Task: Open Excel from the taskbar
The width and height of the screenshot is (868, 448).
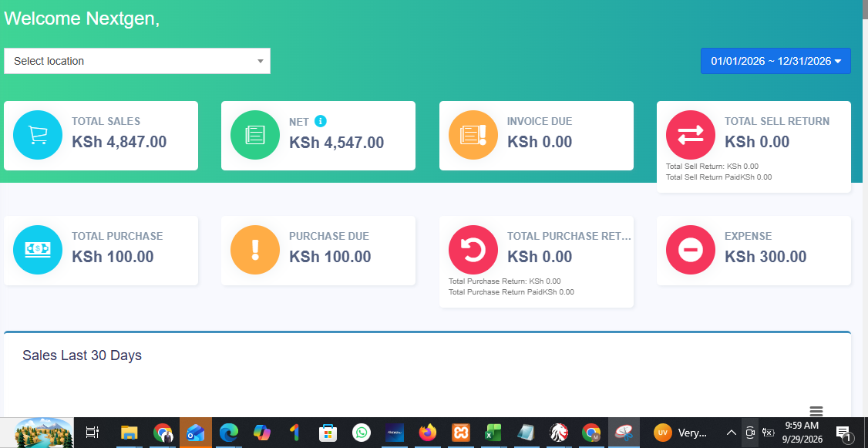Action: pyautogui.click(x=493, y=433)
